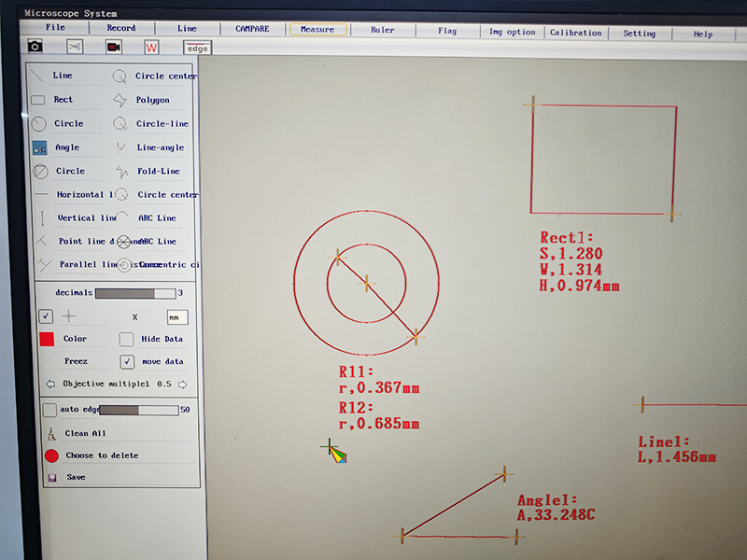The width and height of the screenshot is (747, 560).
Task: Select the Concentric circle tool icon
Action: [124, 265]
